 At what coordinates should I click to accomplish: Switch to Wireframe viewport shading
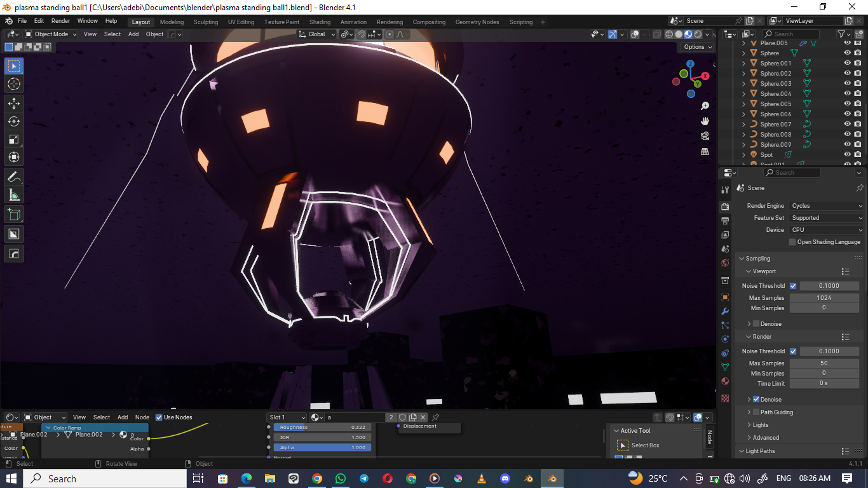coord(669,34)
